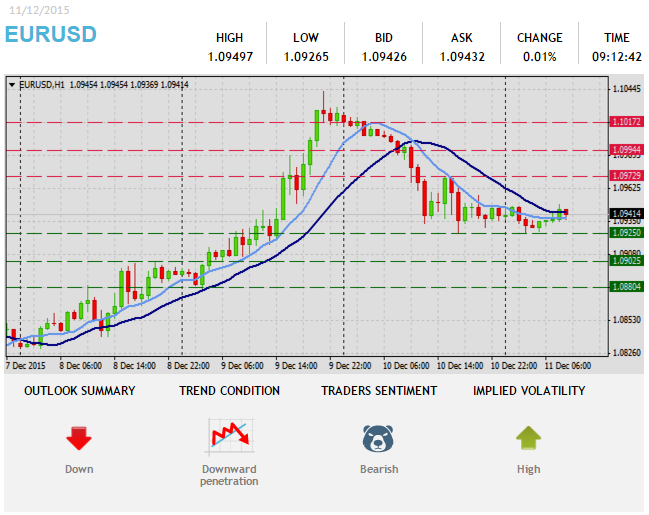Click the Down outlook label
The width and height of the screenshot is (649, 515).
coord(79,469)
